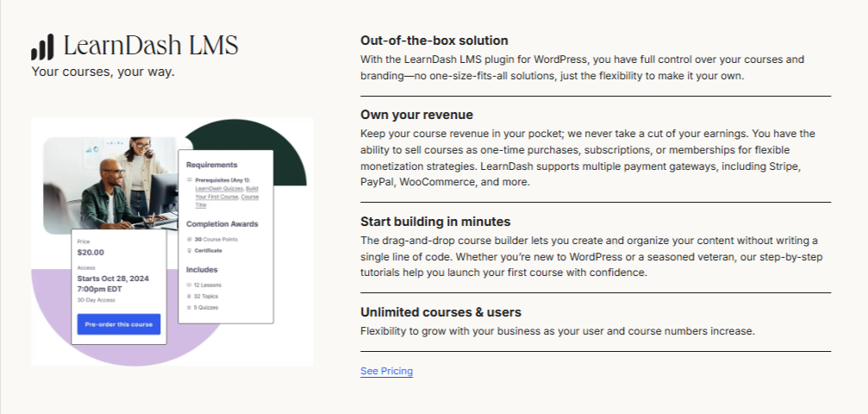Select the 'Start building in minutes' heading
This screenshot has height=414, width=868.
coord(435,222)
